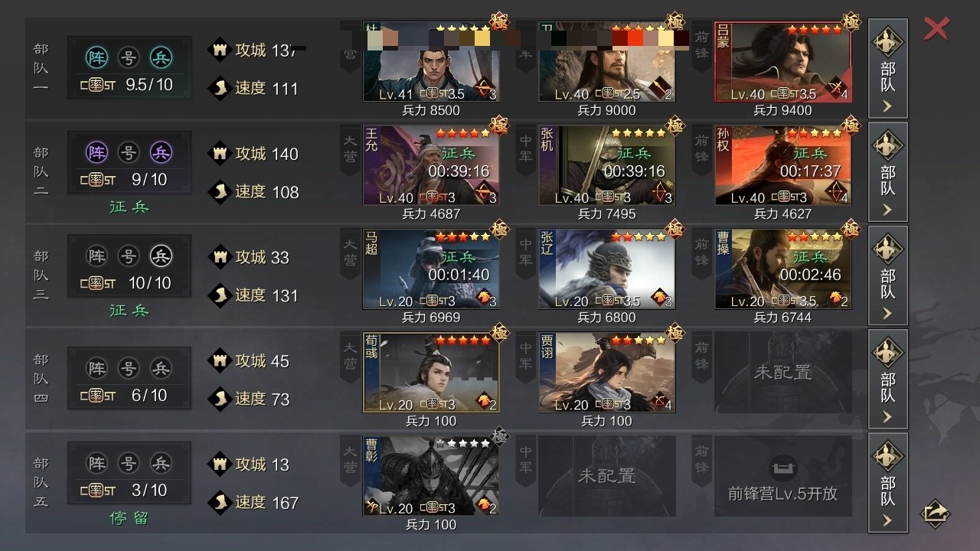This screenshot has height=551, width=980.
Task: Click the share arrow icon at the bottom right
Action: tap(935, 514)
